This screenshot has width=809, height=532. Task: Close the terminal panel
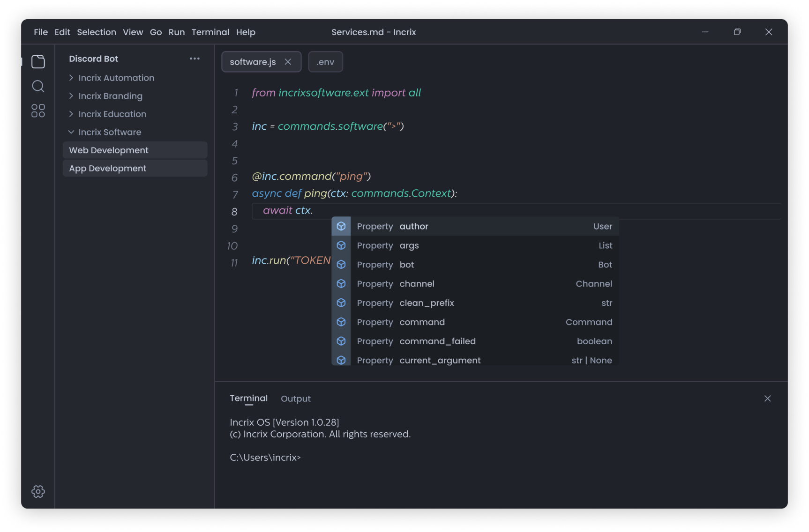click(767, 399)
